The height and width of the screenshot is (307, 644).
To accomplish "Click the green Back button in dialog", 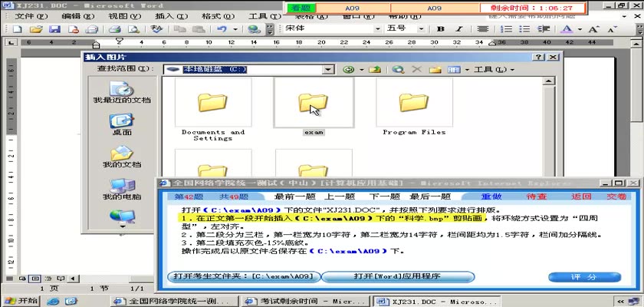I will [x=348, y=69].
